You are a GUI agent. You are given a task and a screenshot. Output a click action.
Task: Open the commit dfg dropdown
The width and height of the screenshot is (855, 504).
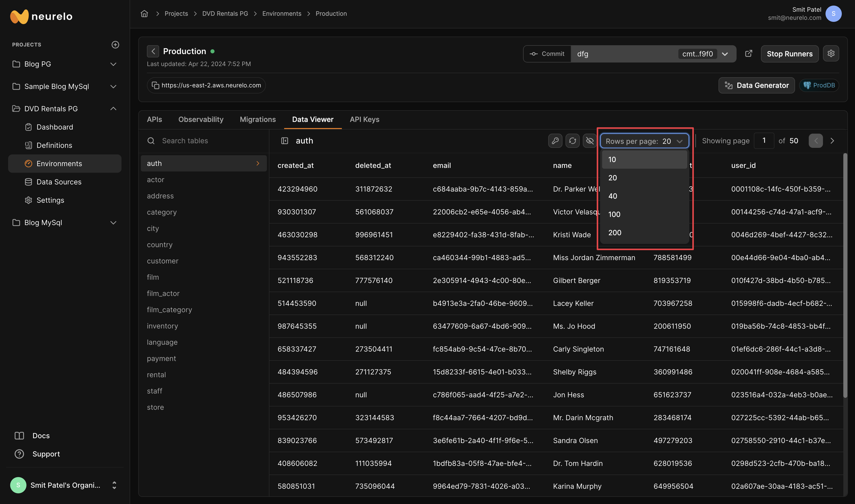point(725,54)
